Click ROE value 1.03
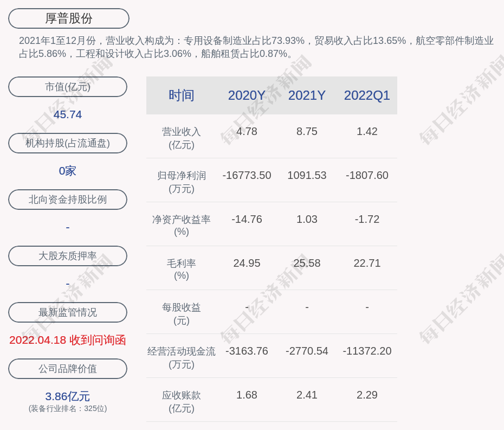The width and height of the screenshot is (504, 430). pyautogui.click(x=307, y=220)
